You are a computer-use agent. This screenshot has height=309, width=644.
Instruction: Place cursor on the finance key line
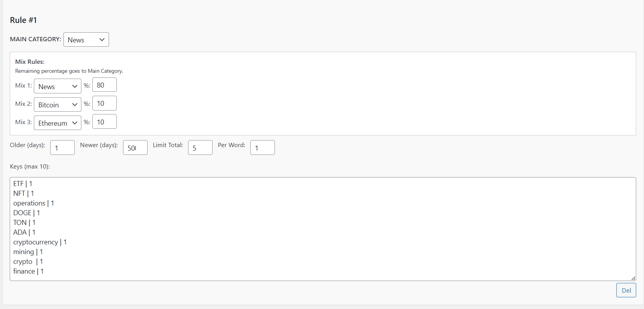tap(28, 271)
